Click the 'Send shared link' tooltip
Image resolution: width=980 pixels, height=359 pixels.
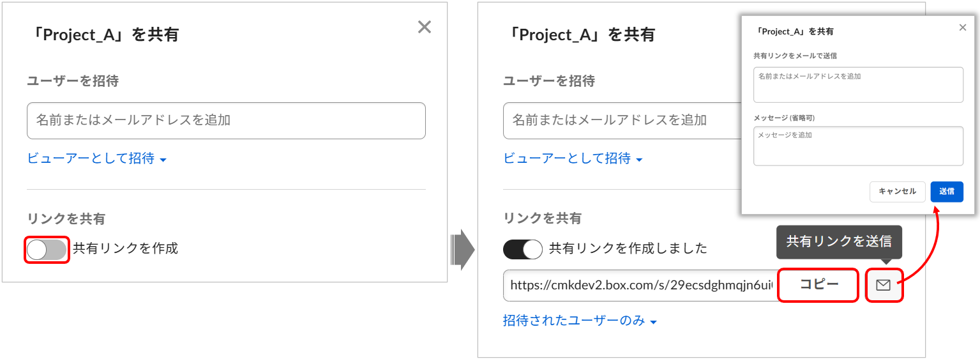click(839, 241)
